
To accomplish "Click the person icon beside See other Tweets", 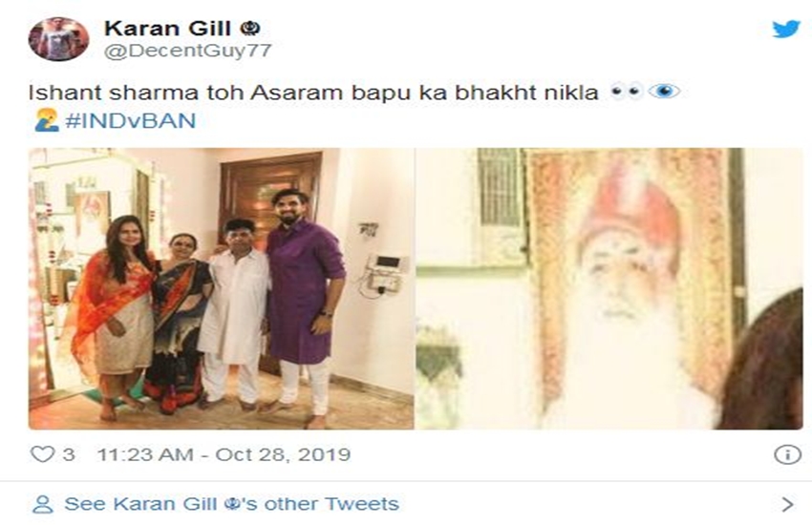I will pos(42,504).
